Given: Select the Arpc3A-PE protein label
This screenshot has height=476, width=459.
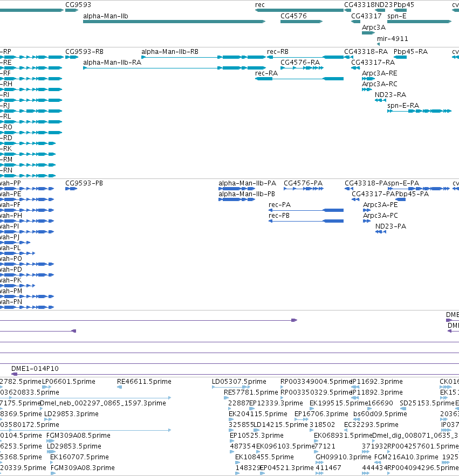Looking at the screenshot, I should click(x=380, y=205).
